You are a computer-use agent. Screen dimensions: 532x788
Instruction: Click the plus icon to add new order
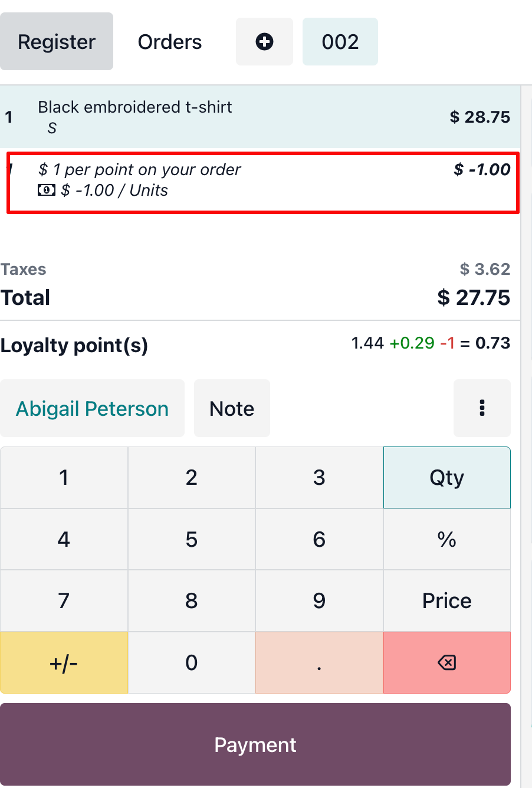[x=264, y=42]
